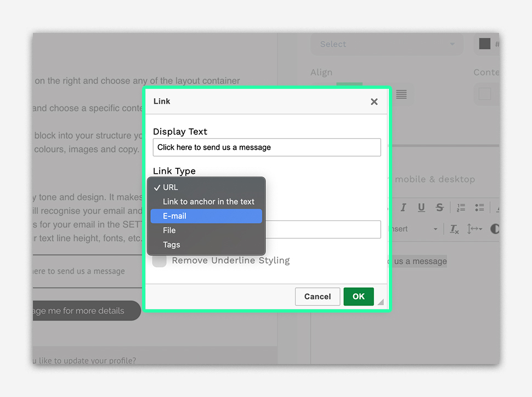Toggle the Content checkbox on the right panel
The height and width of the screenshot is (397, 532).
[485, 94]
